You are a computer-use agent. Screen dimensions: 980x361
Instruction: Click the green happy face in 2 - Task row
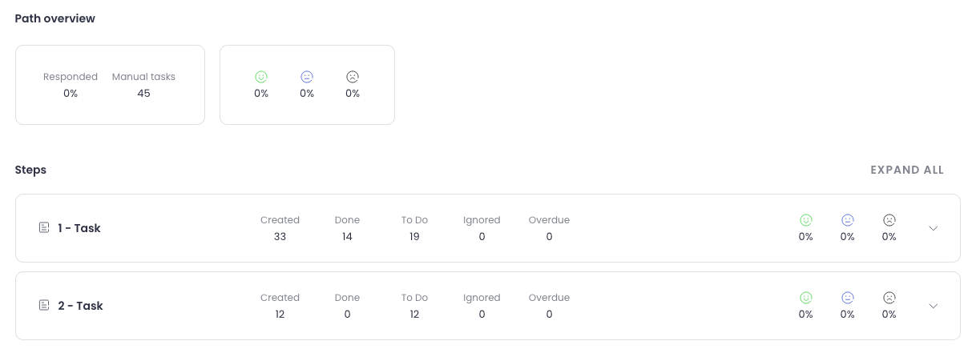(806, 297)
